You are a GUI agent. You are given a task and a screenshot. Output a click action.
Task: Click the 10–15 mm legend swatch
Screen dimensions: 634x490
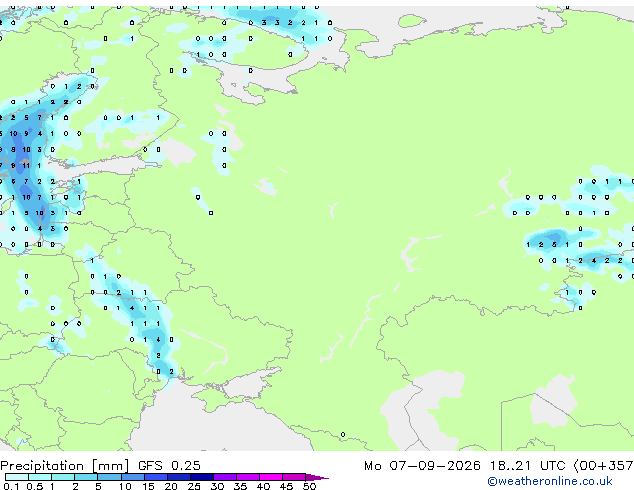tap(132, 477)
